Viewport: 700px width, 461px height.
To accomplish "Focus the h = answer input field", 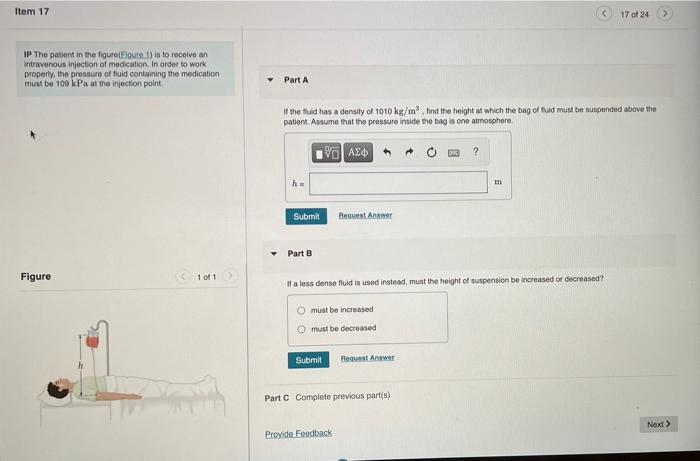I will (398, 183).
